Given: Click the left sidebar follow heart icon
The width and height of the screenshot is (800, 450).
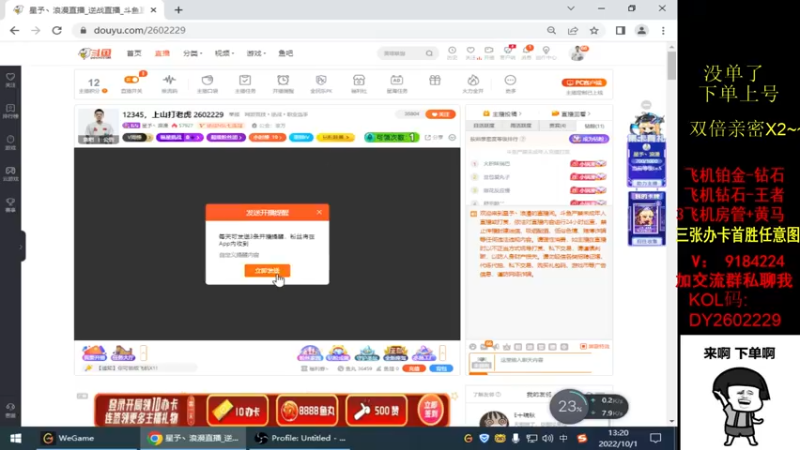Looking at the screenshot, I should pyautogui.click(x=10, y=79).
